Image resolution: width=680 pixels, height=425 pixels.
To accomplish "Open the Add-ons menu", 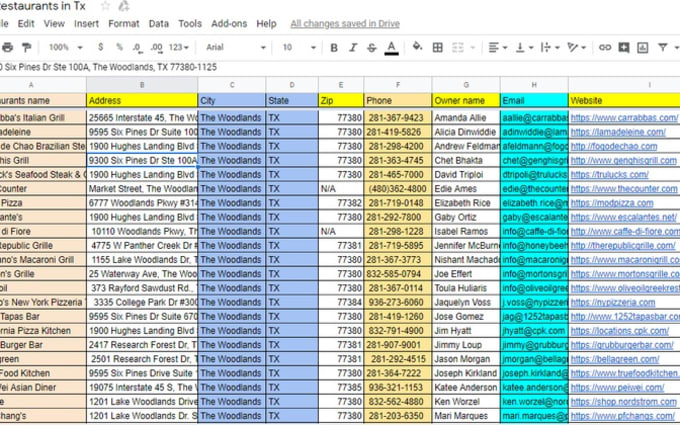I will (x=229, y=23).
